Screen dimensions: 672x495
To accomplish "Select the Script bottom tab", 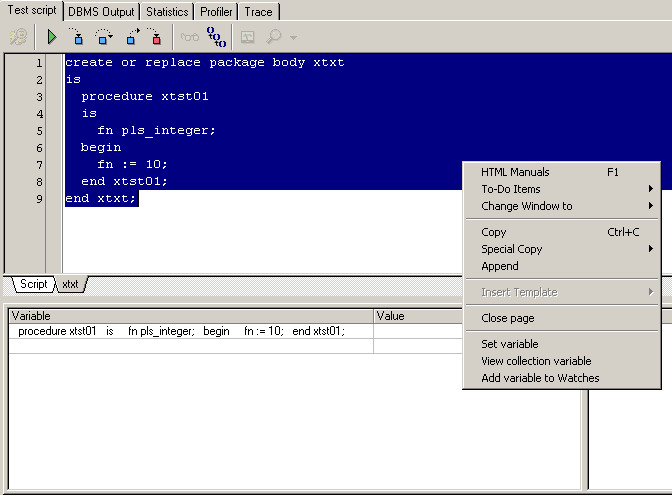I will [33, 284].
